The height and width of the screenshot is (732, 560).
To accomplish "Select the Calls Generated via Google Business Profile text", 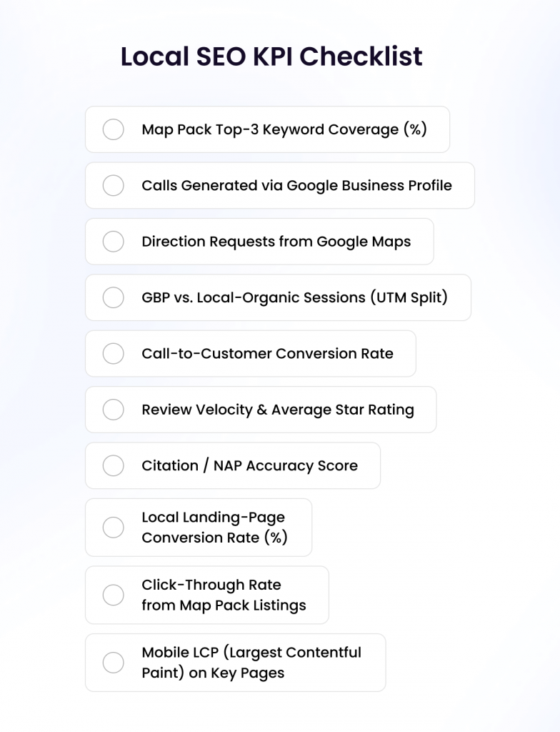I will point(296,185).
